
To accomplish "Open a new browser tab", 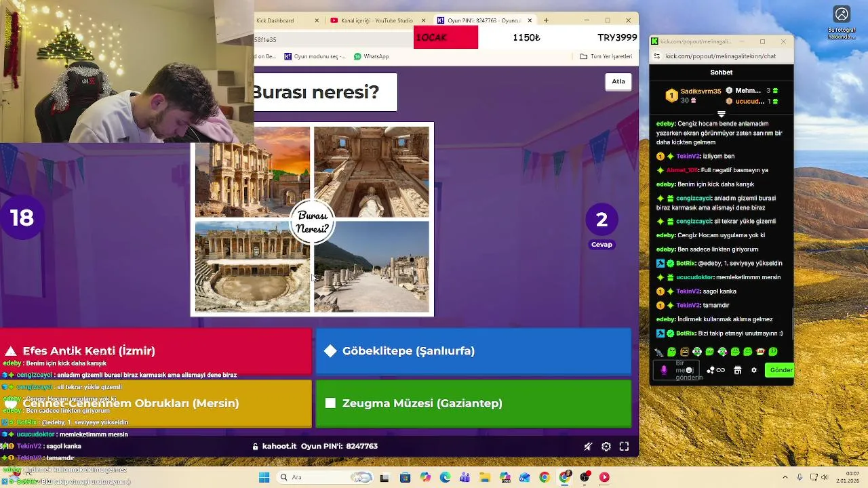I will pos(546,20).
